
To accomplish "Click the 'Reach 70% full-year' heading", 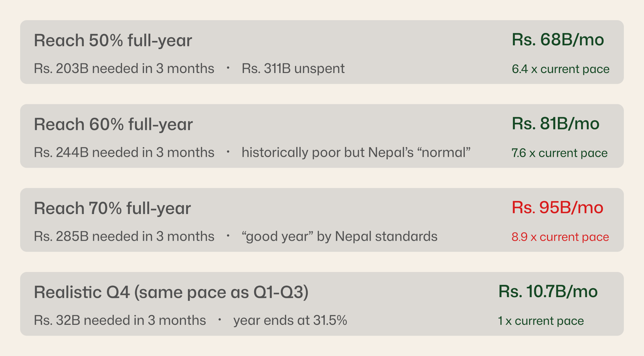I will [x=112, y=209].
